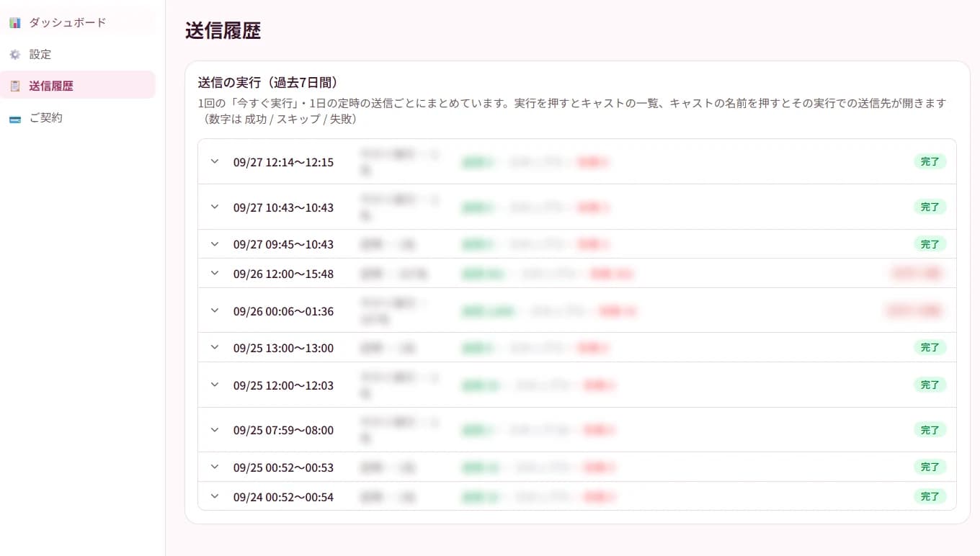This screenshot has height=556, width=980.
Task: Click the 09/25 00:52～00:53 timestamp text
Action: click(283, 467)
